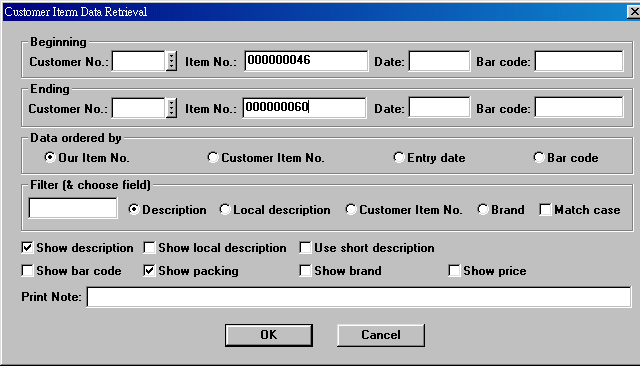Click the Beginning Customer No. field
640x366 pixels.
pos(138,61)
